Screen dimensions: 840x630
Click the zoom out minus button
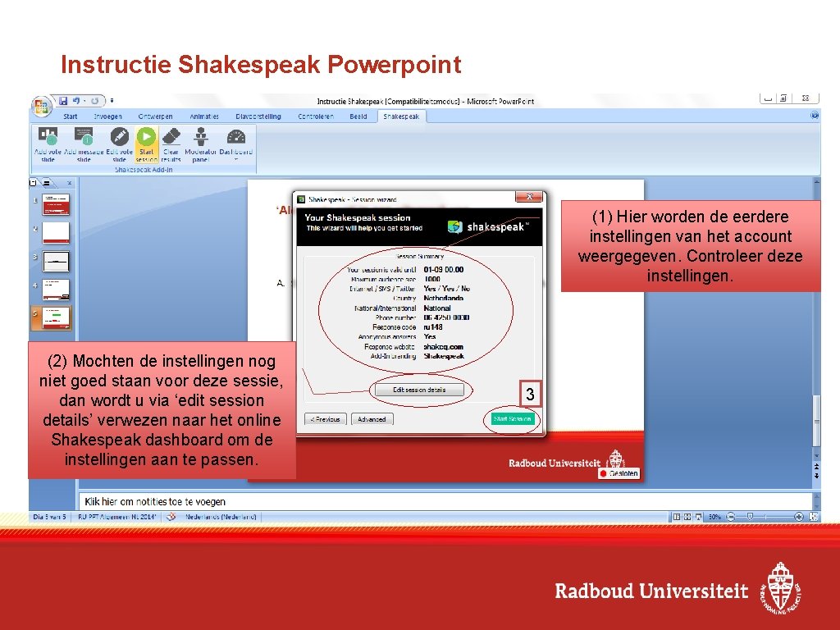[x=729, y=517]
